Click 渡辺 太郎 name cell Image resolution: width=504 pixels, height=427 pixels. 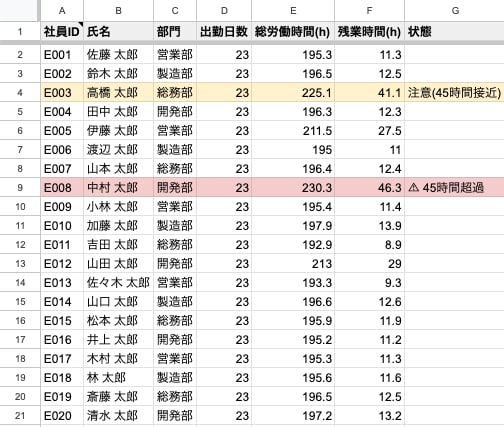click(x=118, y=149)
